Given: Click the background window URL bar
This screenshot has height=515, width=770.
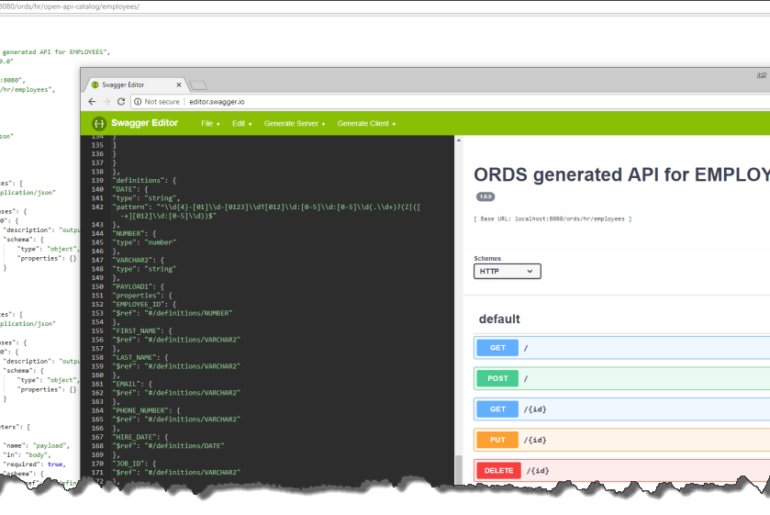Looking at the screenshot, I should 383,6.
